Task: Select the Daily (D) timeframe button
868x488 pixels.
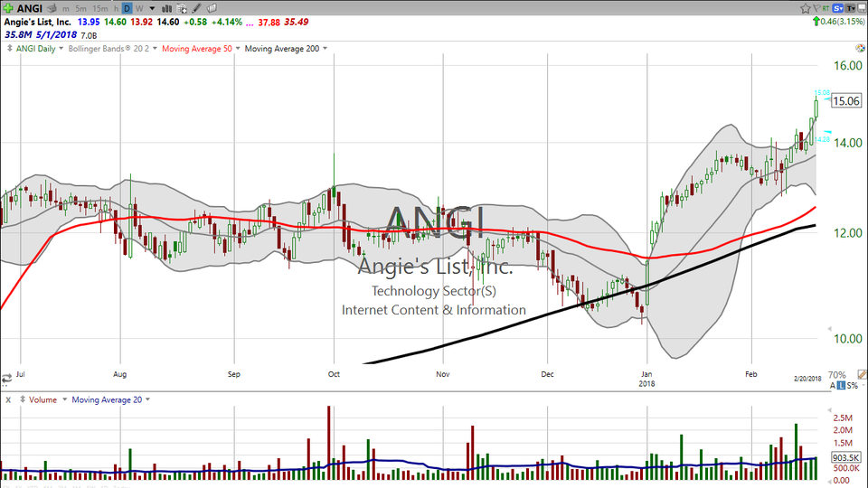Action: (127, 9)
